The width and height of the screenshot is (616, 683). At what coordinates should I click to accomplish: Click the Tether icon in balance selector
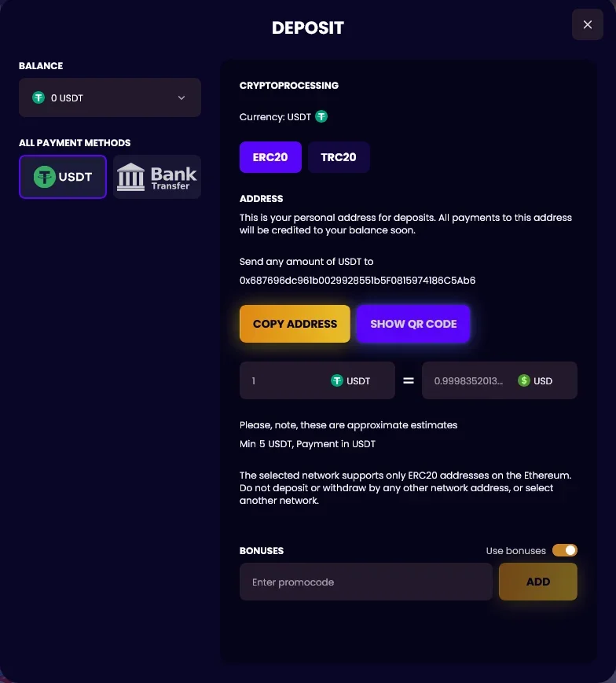pos(38,98)
